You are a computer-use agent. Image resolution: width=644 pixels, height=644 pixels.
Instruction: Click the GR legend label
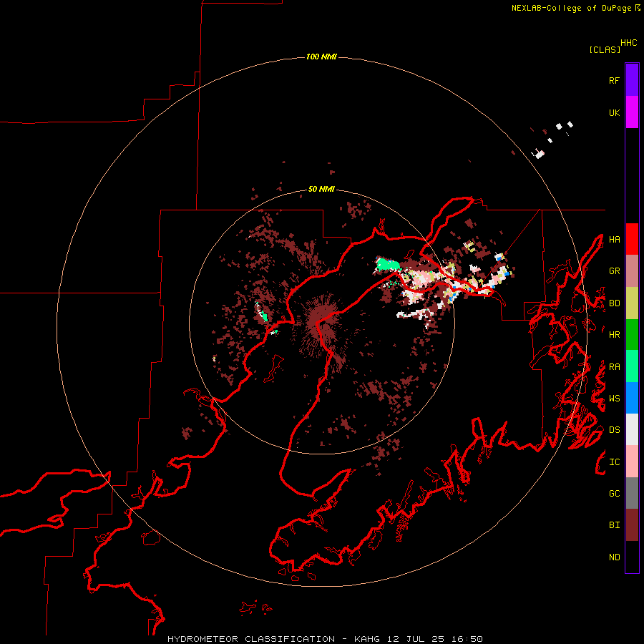click(614, 271)
